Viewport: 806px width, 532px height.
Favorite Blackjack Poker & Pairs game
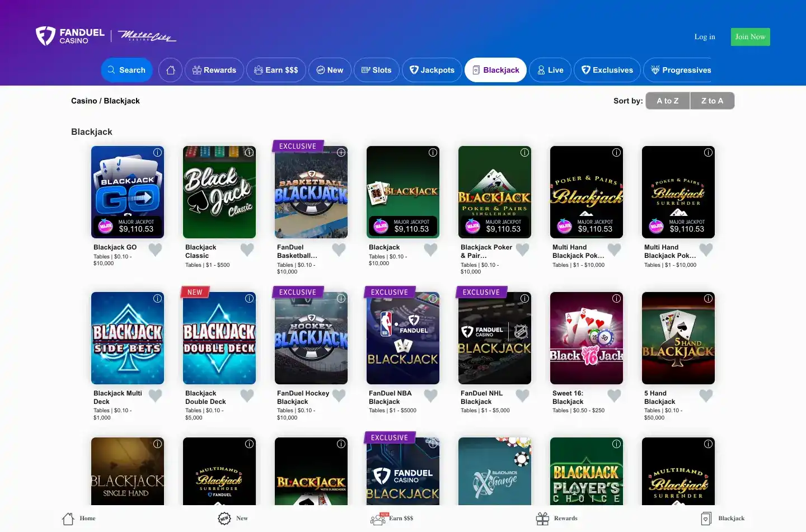tap(522, 249)
